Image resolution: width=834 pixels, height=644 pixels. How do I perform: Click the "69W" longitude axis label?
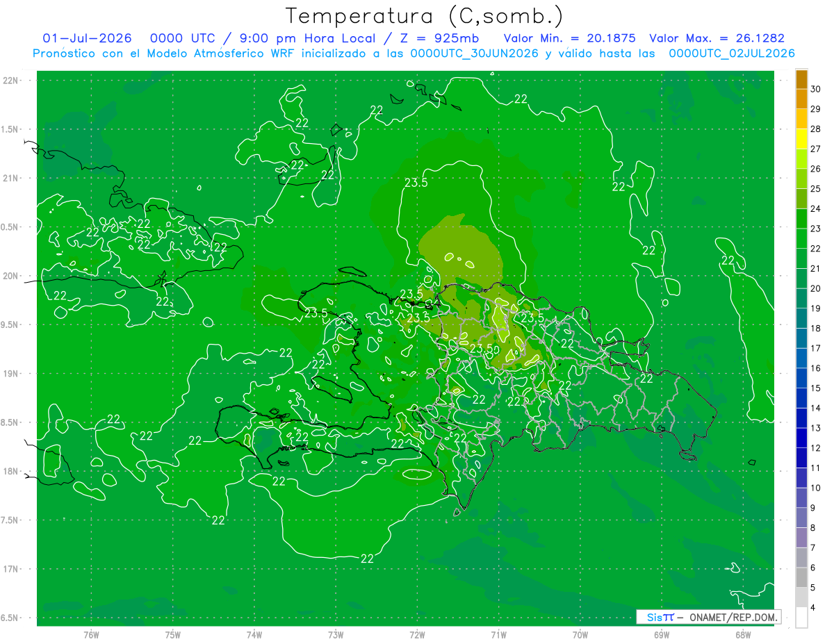(662, 635)
